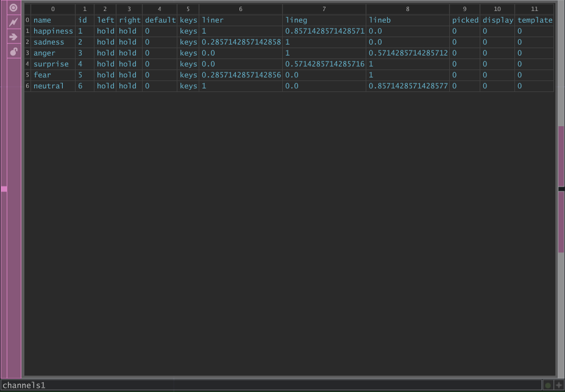Select the 'picked' header cell
The image size is (565, 392).
click(465, 20)
